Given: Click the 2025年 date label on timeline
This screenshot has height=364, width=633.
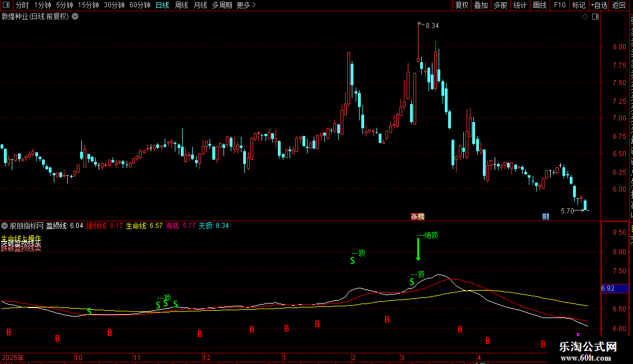Looking at the screenshot, I should tap(12, 357).
